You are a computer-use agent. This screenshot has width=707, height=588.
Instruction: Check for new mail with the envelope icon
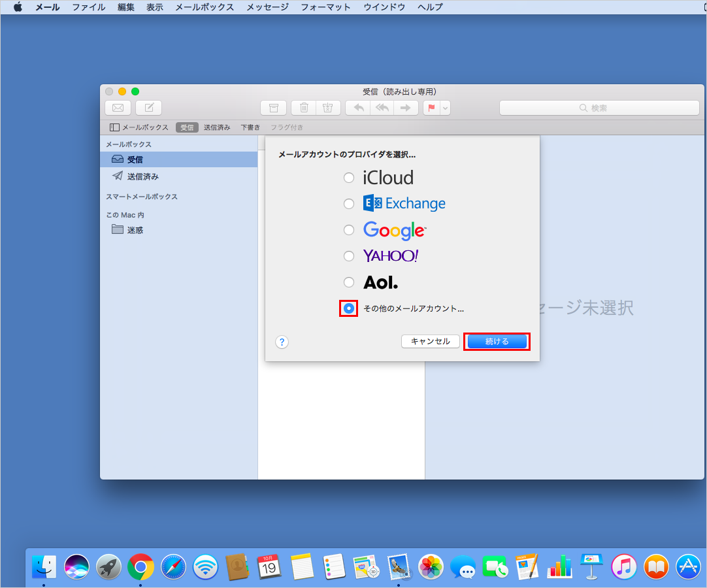click(118, 107)
